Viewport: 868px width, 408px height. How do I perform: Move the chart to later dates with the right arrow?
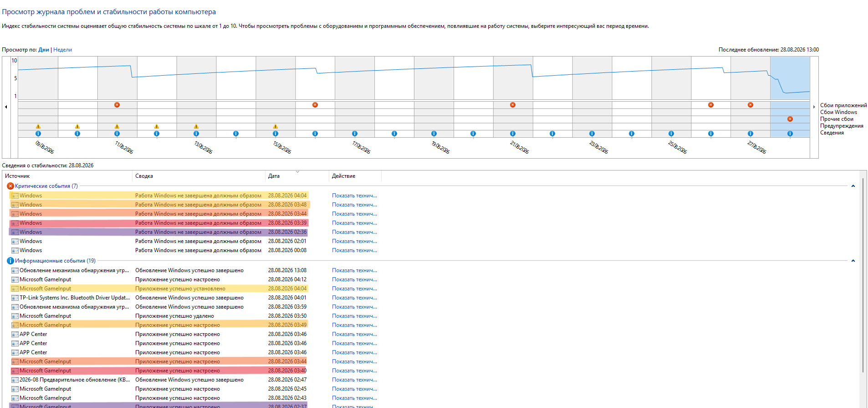point(814,107)
